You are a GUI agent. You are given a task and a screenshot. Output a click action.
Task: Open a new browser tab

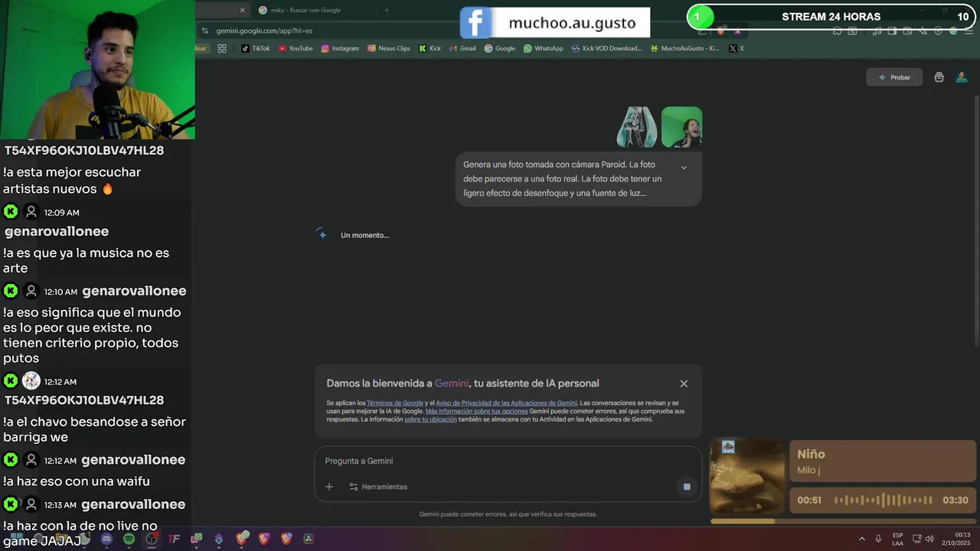pyautogui.click(x=387, y=10)
